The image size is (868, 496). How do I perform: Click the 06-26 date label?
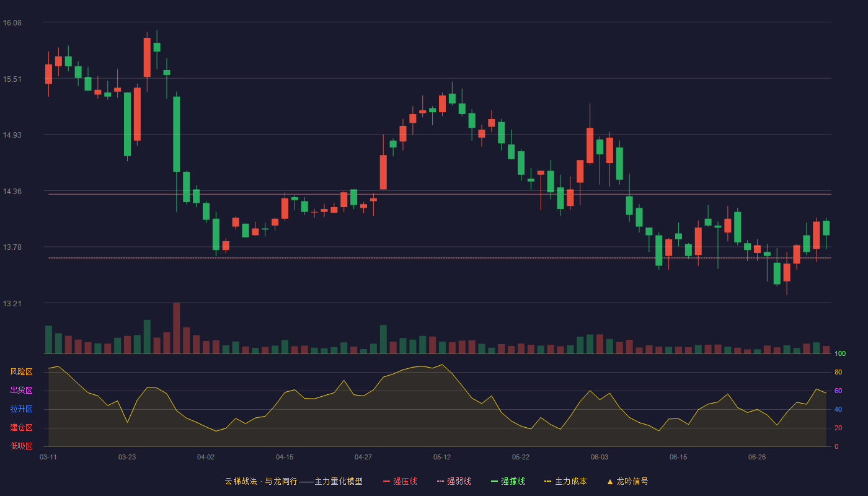pos(757,457)
